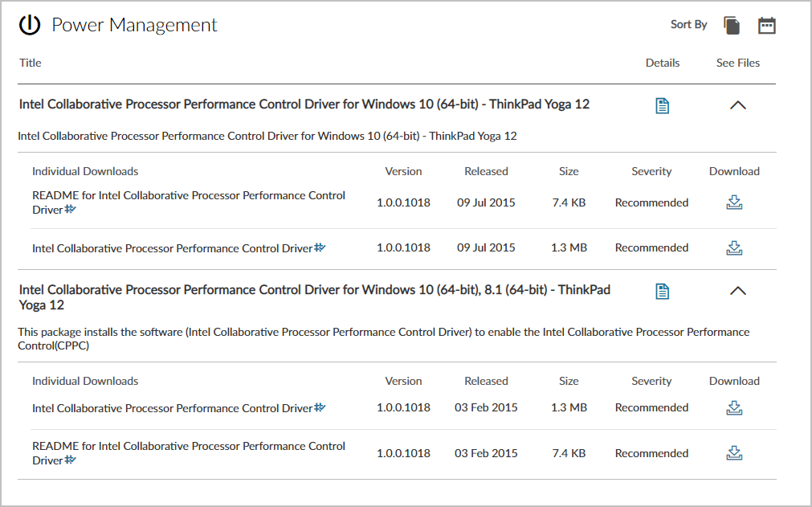Download the 1.3 MB driver released 03 Feb 2015
The image size is (812, 507).
[734, 408]
